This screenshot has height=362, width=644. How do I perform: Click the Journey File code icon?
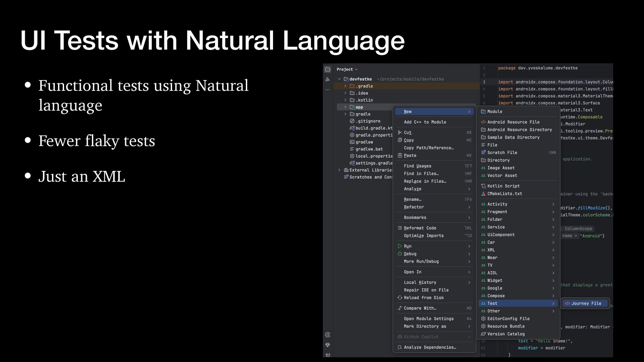point(567,303)
